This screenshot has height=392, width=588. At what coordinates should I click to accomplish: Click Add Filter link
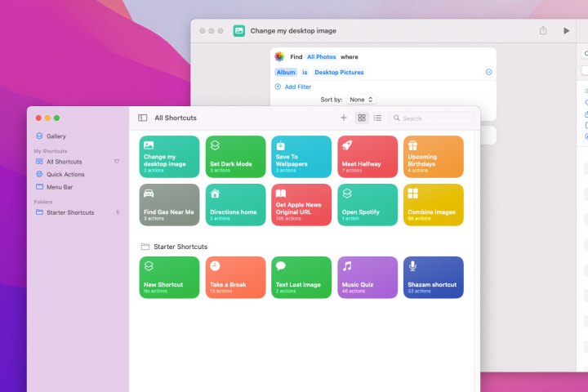[x=296, y=87]
